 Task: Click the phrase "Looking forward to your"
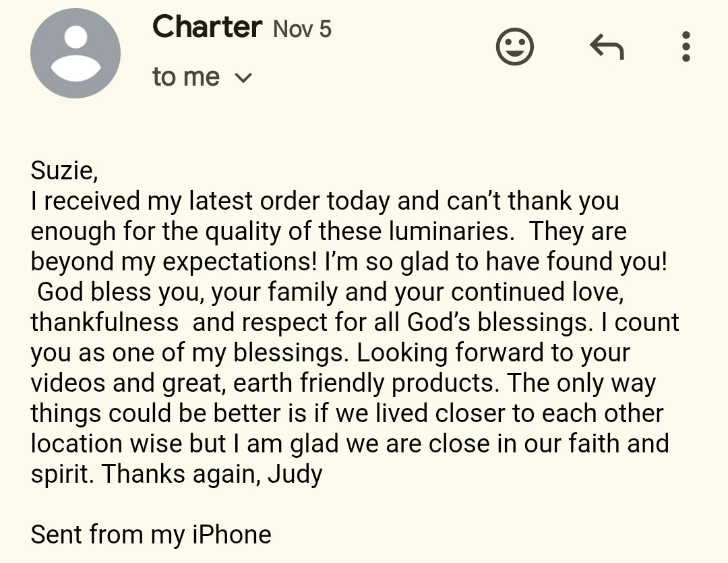(493, 353)
